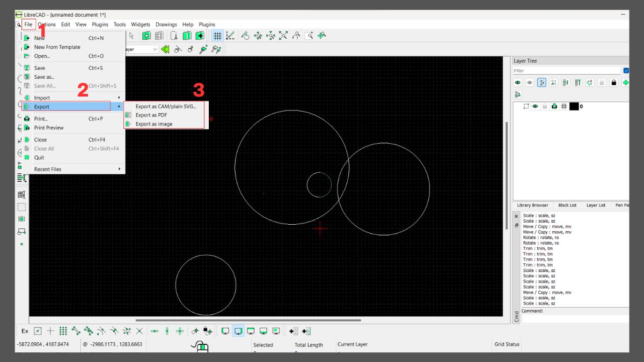The image size is (644, 362).
Task: Click restrict horizontal icon
Action: pyautogui.click(x=155, y=331)
